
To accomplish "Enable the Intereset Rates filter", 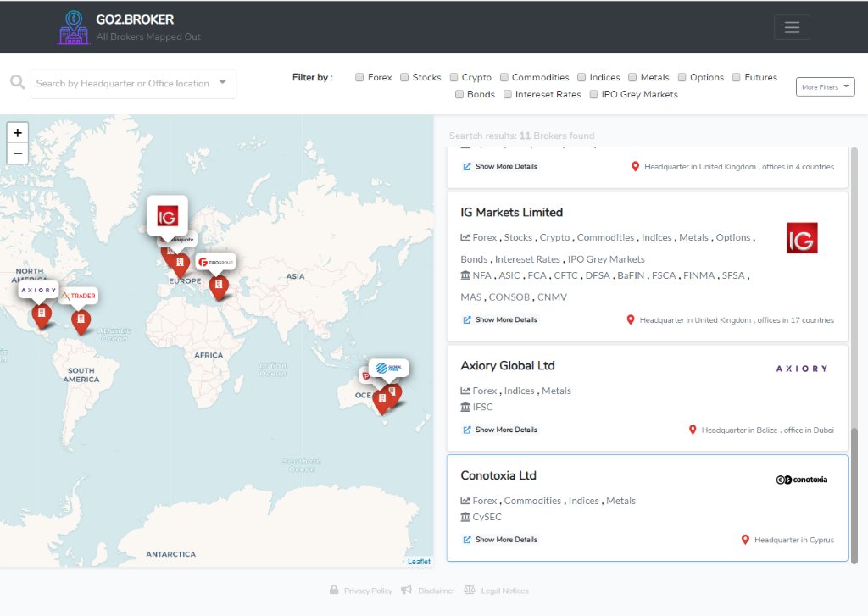I will click(x=507, y=94).
